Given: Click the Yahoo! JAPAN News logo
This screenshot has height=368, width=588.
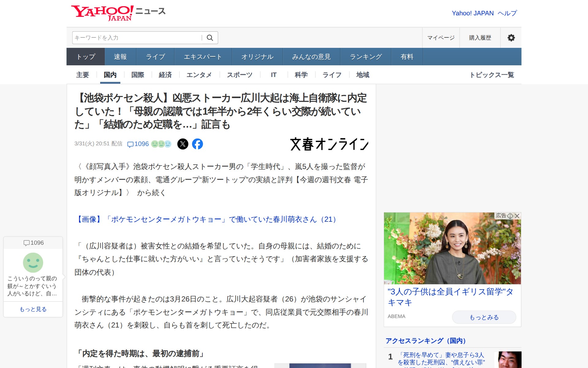Looking at the screenshot, I should (x=118, y=13).
